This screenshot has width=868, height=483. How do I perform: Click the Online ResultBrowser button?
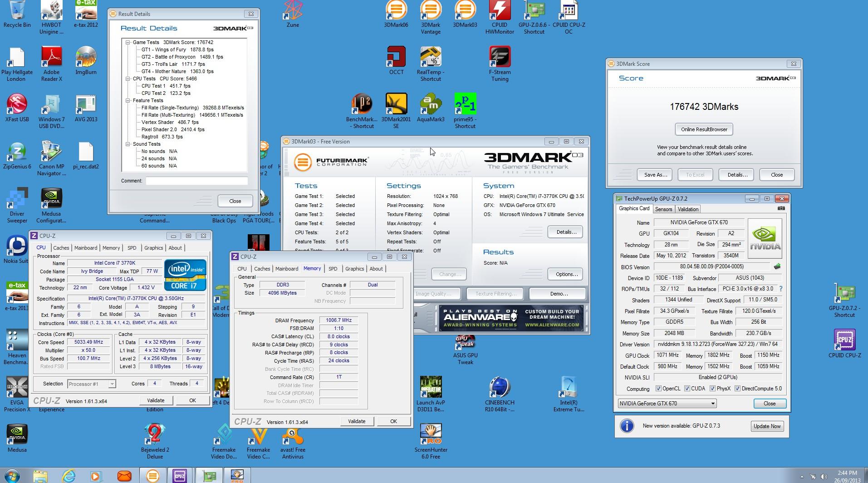click(704, 129)
